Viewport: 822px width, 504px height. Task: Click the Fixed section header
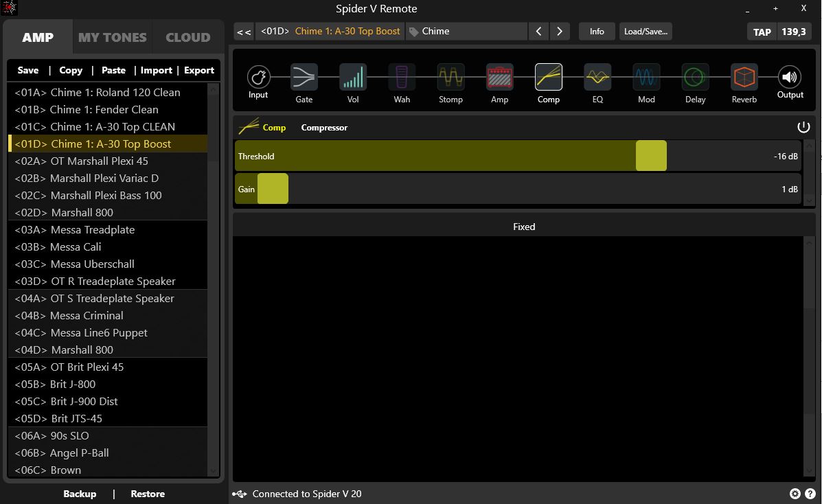(524, 227)
